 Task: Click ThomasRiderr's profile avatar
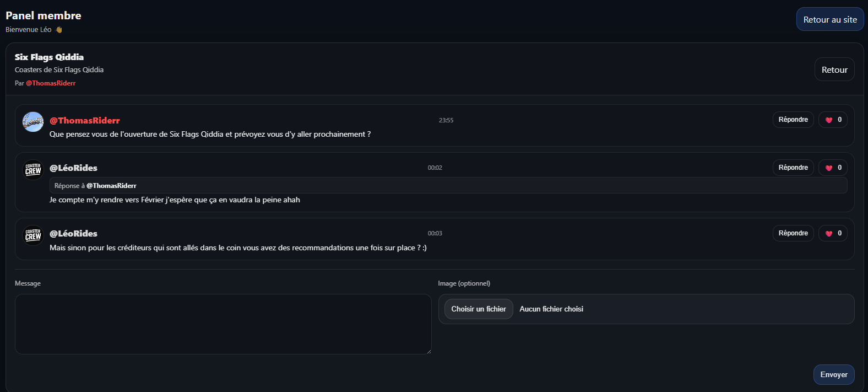click(33, 122)
